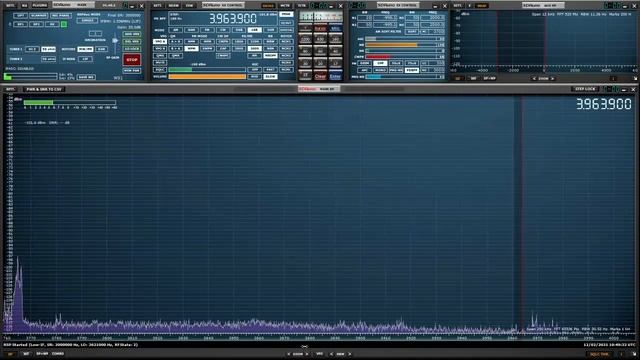This screenshot has height=360, width=640.
Task: Click SAVE WS button
Action: click(86, 77)
